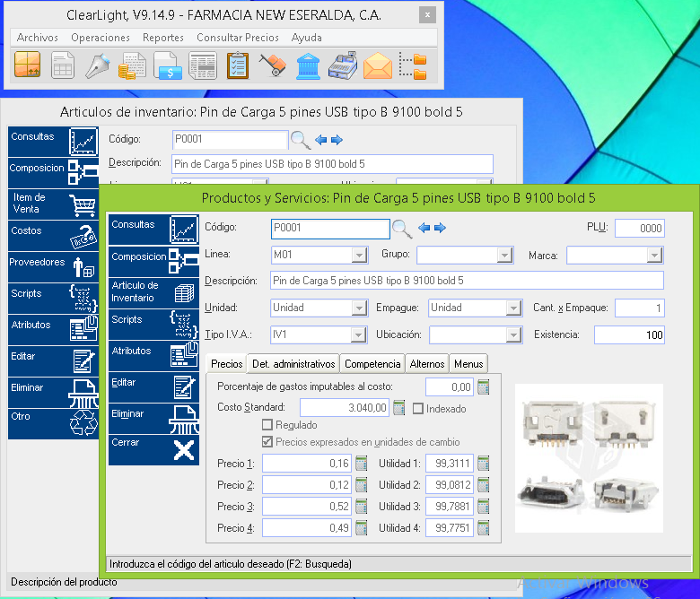Open the bank building icon in the toolbar

point(308,66)
